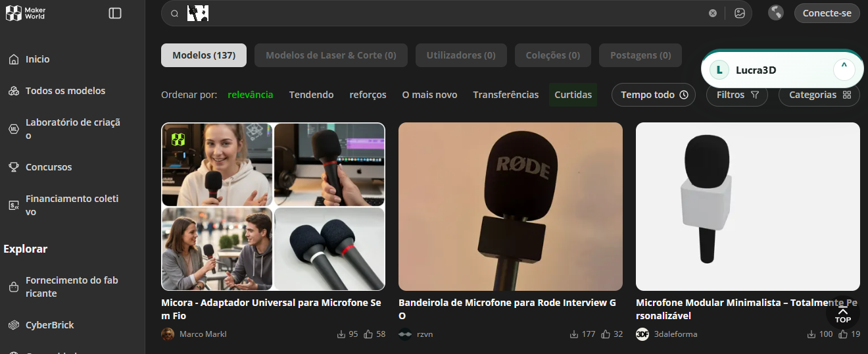Select the Postagens (0) tab

640,55
